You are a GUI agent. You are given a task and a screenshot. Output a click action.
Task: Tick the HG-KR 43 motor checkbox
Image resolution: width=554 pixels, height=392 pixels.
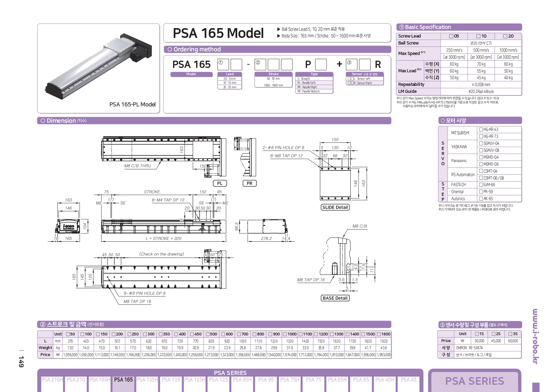[x=481, y=129]
